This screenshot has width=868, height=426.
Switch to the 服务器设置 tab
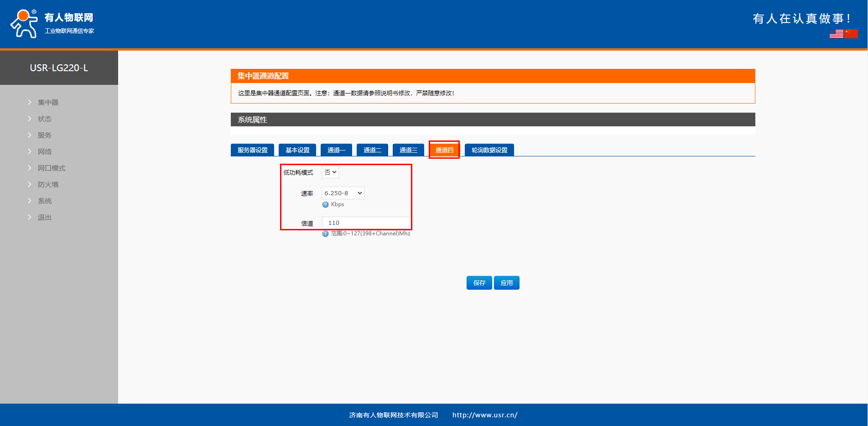coord(252,150)
